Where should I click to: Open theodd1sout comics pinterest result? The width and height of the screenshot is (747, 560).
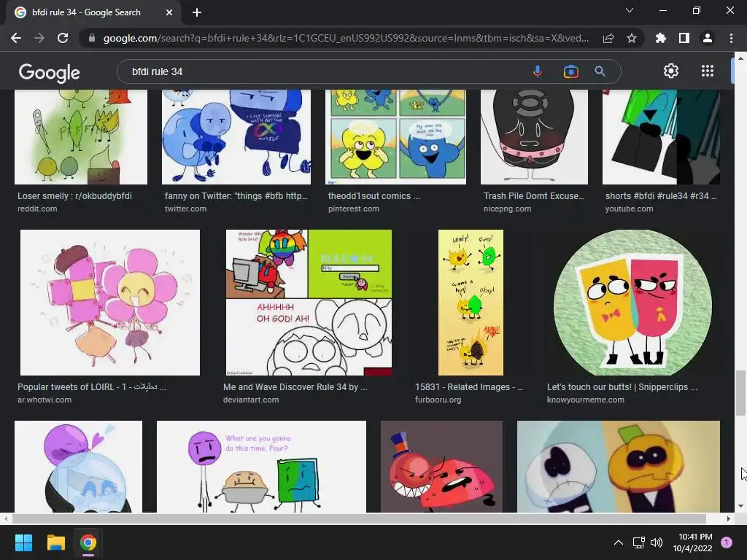[x=374, y=195]
